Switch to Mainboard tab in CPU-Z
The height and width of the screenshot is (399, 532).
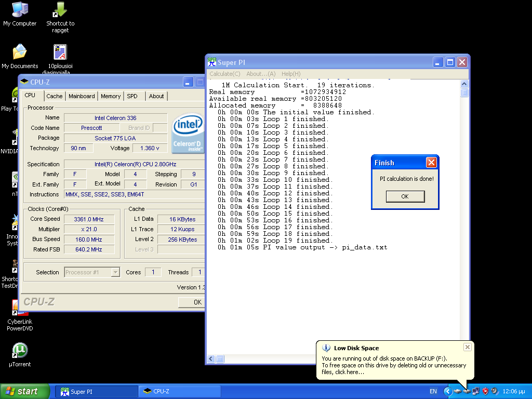point(82,96)
